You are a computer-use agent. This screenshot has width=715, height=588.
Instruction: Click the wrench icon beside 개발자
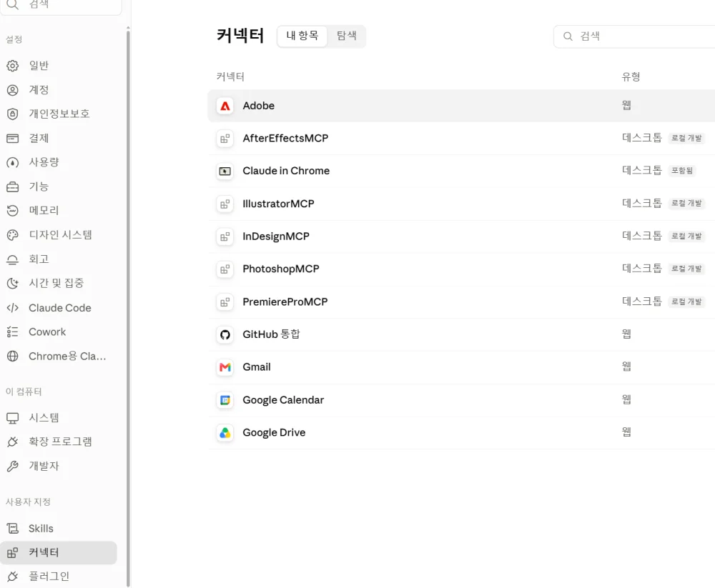coord(13,466)
